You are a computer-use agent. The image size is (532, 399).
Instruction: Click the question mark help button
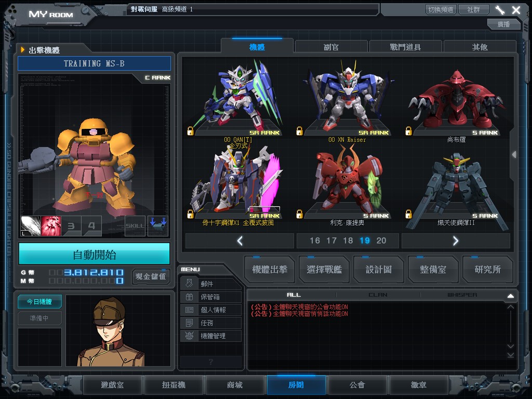click(211, 362)
